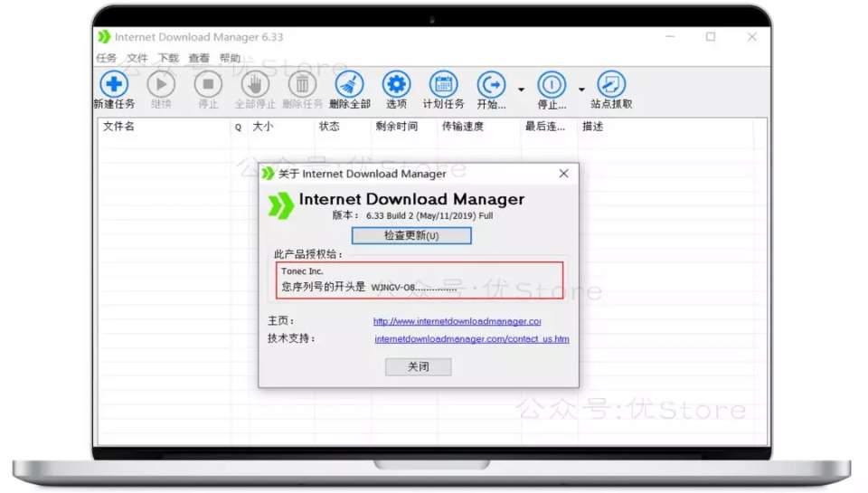Click version text '6.33 Build 2'
The height and width of the screenshot is (493, 868).
click(390, 215)
